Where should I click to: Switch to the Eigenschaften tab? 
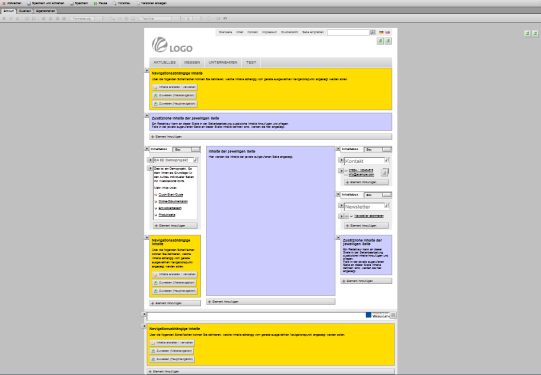[x=45, y=11]
